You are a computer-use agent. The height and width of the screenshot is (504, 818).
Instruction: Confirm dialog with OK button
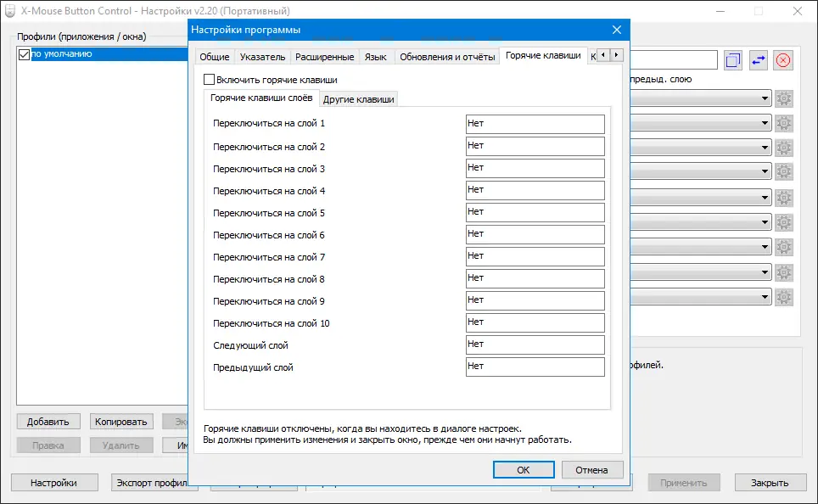point(524,469)
